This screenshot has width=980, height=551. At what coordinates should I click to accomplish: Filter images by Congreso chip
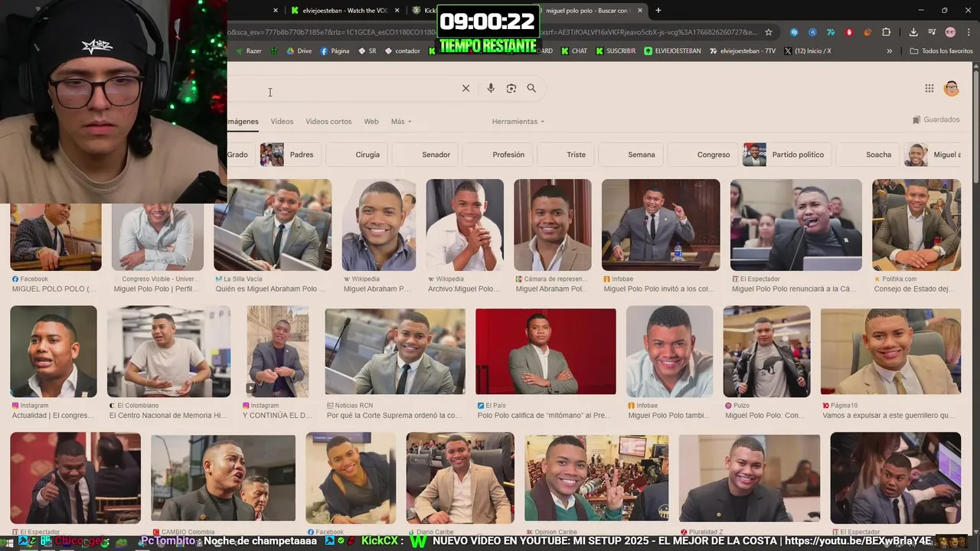(x=703, y=155)
